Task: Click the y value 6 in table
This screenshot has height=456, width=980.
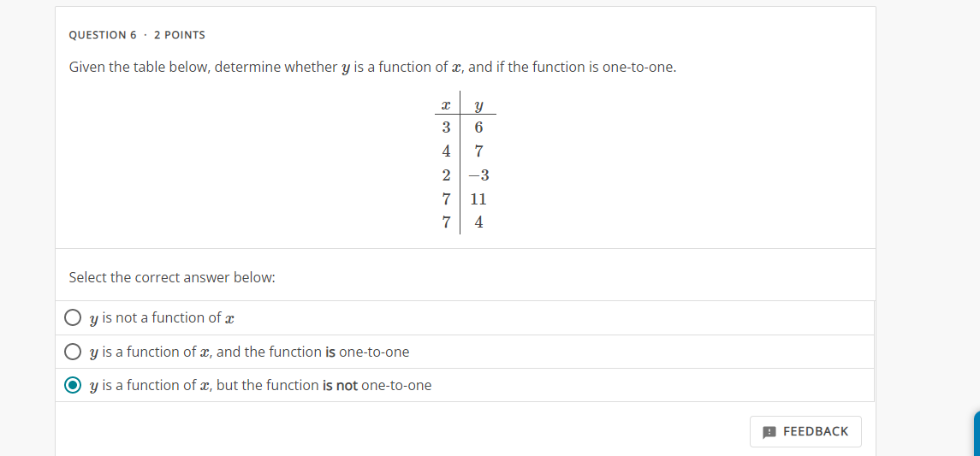Action: [478, 127]
